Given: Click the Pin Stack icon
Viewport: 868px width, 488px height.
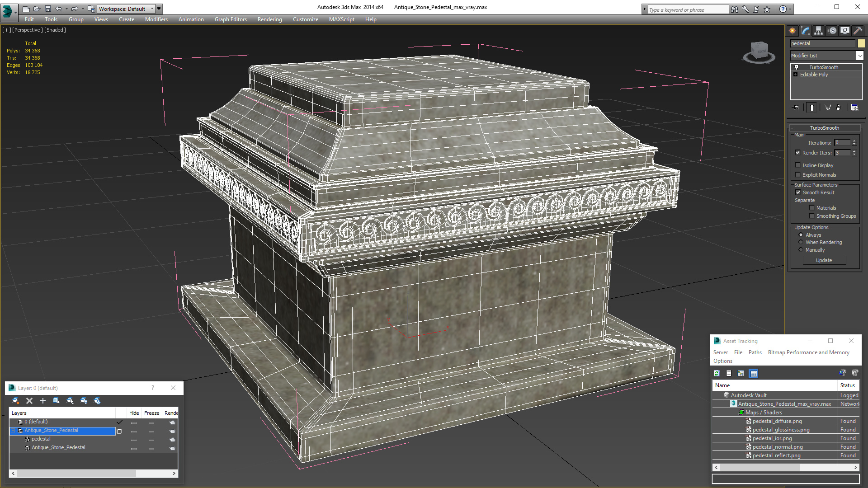Looking at the screenshot, I should (796, 108).
